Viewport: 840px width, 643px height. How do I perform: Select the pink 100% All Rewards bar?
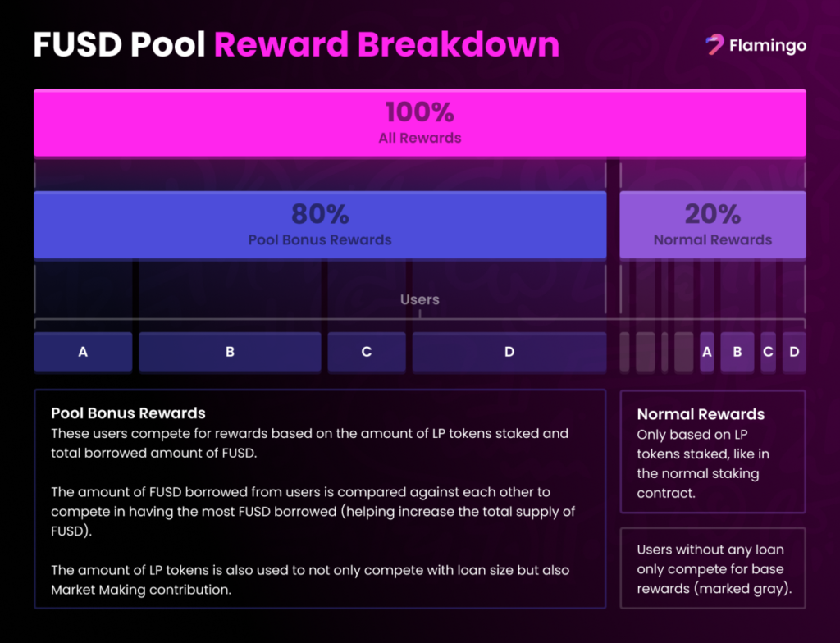tap(419, 122)
